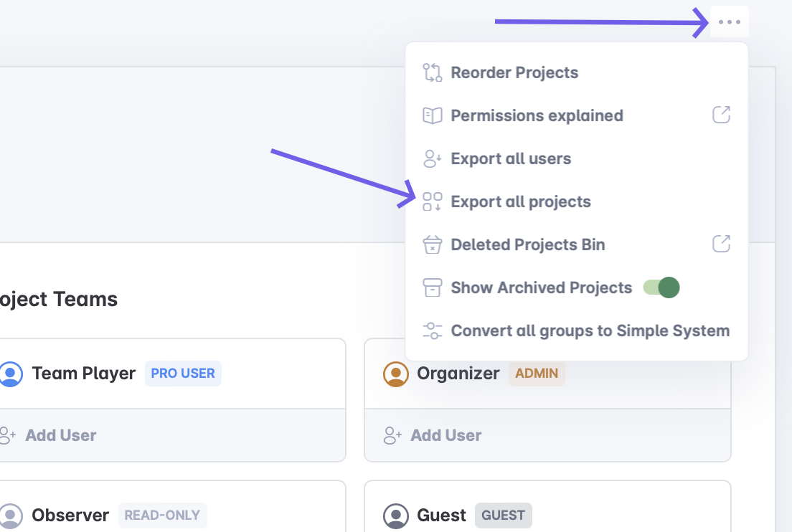The height and width of the screenshot is (532, 792).
Task: Choose Export all users menu entry
Action: click(510, 158)
